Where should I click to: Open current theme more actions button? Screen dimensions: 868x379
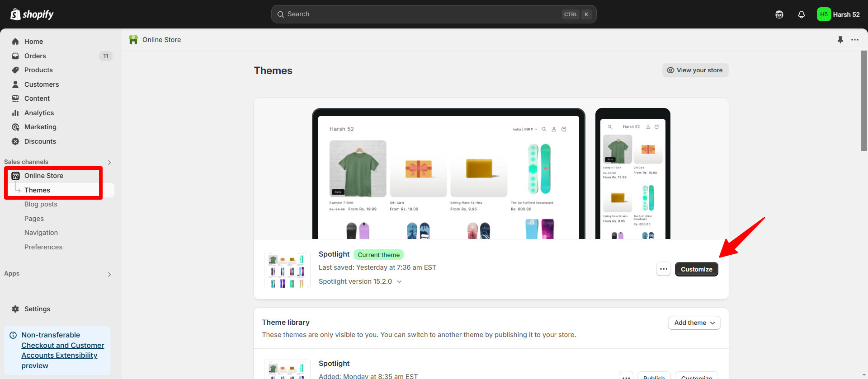(664, 269)
